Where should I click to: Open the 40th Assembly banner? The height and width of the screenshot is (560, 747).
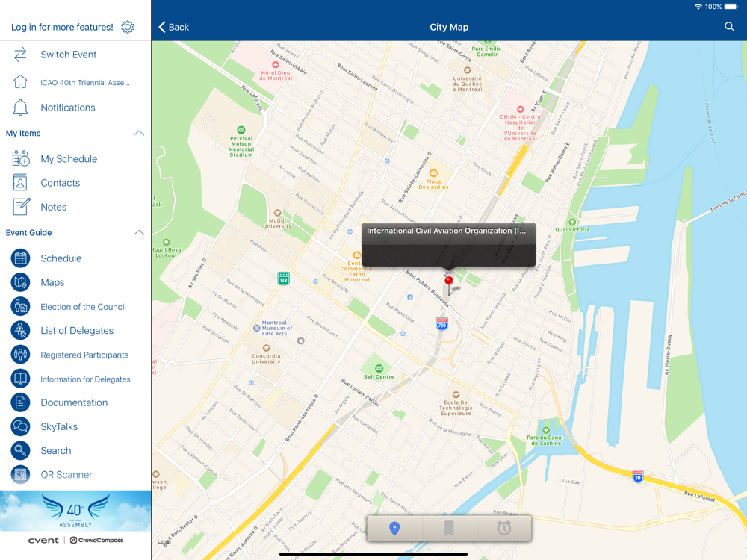coord(75,511)
